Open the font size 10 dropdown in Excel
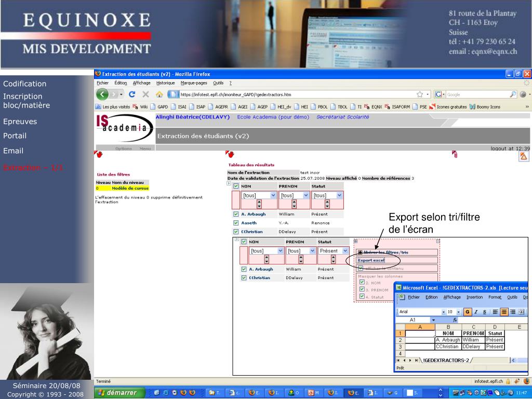The width and height of the screenshot is (532, 399). pos(458,312)
